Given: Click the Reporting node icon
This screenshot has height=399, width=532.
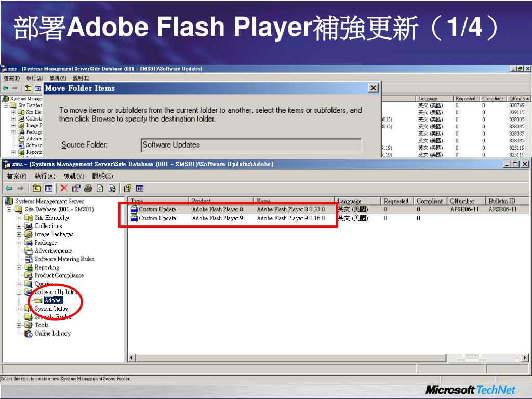Looking at the screenshot, I should pyautogui.click(x=29, y=268).
